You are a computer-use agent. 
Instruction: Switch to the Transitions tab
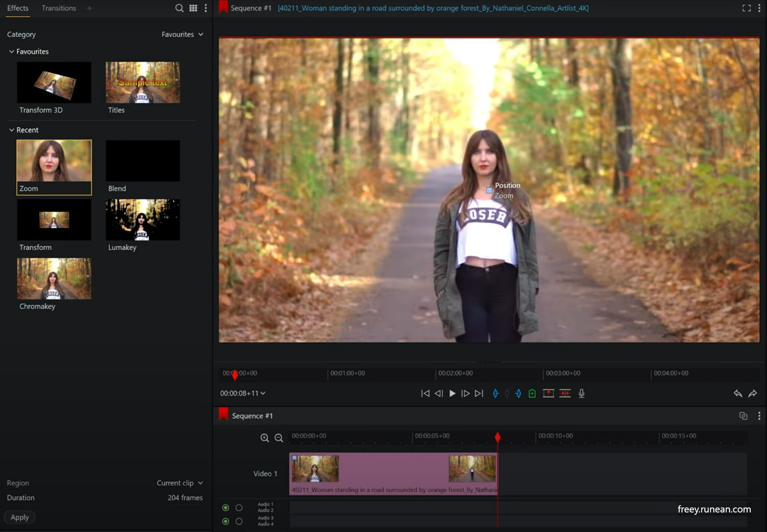pyautogui.click(x=59, y=8)
